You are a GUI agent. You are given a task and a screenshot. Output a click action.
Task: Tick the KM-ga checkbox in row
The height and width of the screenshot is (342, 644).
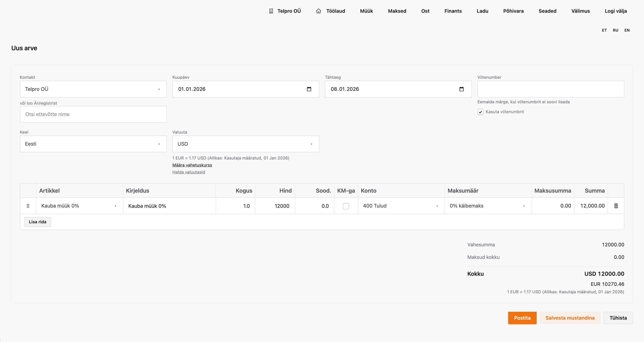point(346,206)
